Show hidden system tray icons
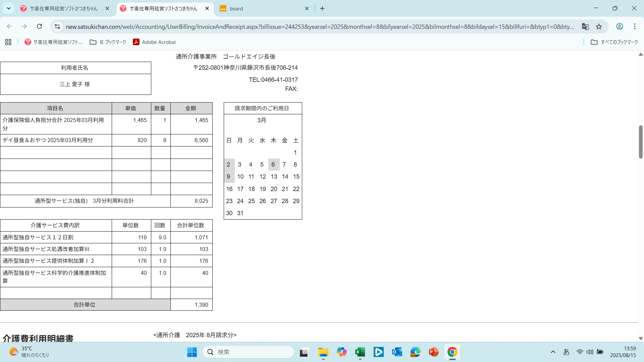This screenshot has height=362, width=644. point(553,352)
